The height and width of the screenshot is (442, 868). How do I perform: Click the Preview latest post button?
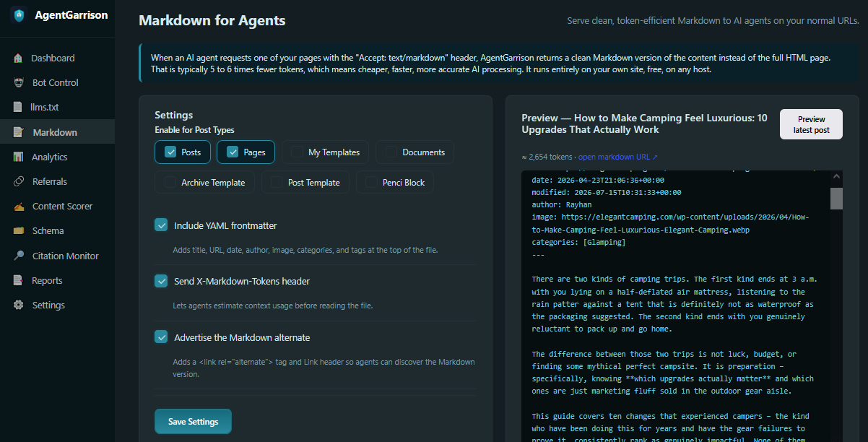coord(811,124)
